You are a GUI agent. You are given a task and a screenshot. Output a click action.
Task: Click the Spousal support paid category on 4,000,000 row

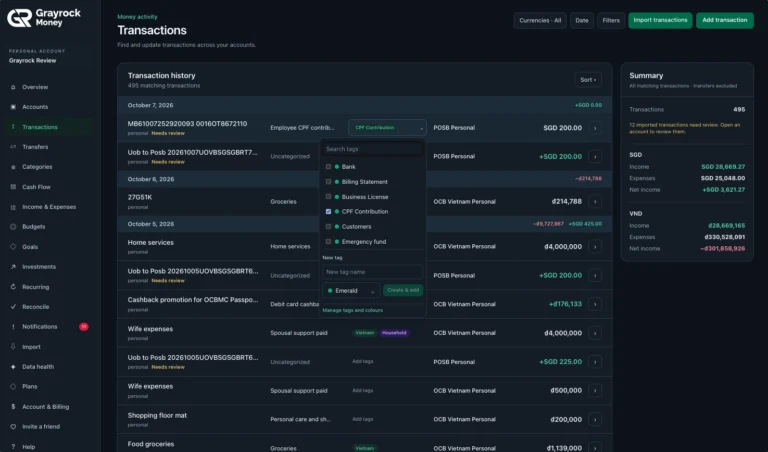[299, 333]
